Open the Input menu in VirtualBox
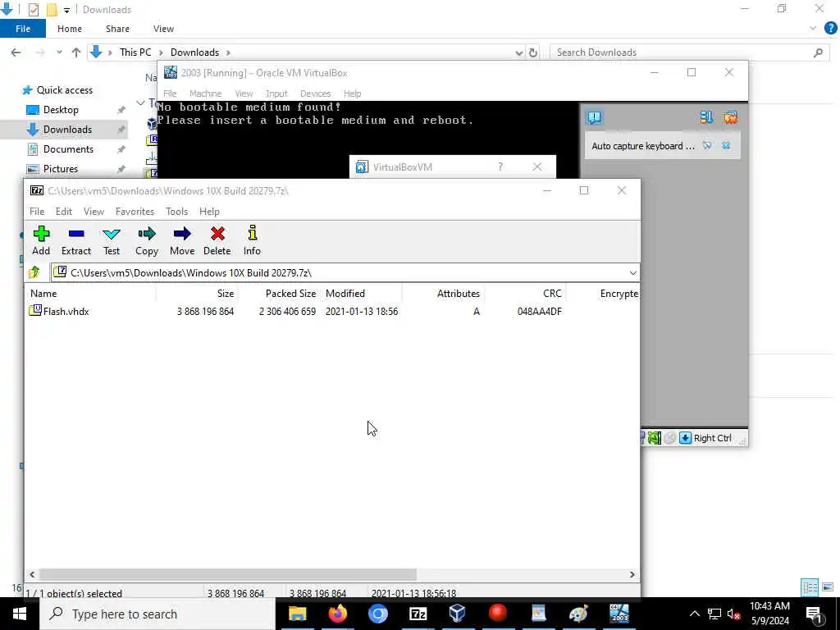This screenshot has width=840, height=630. [277, 94]
